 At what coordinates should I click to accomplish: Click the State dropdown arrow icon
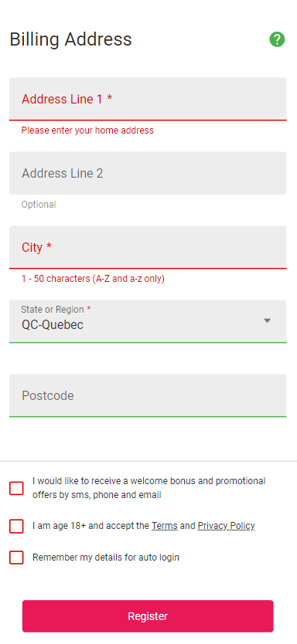(x=268, y=320)
